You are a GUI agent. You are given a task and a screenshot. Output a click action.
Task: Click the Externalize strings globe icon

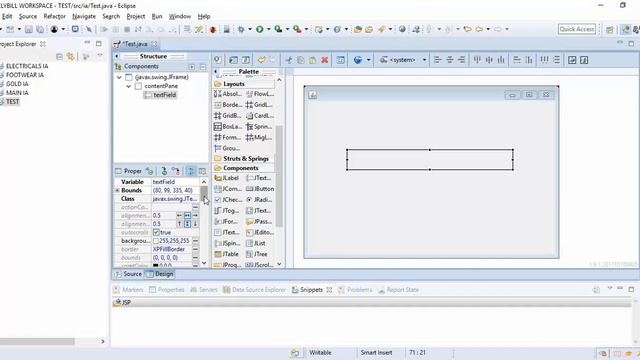coord(358,60)
